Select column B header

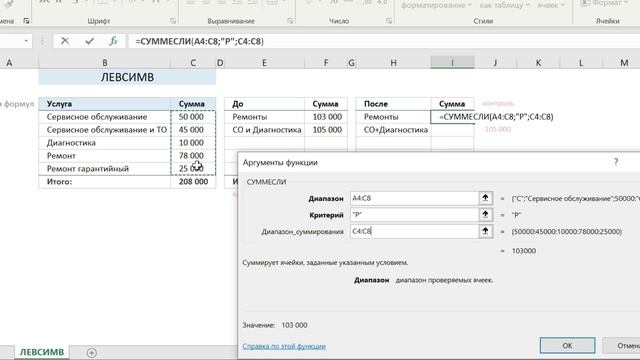tap(104, 63)
